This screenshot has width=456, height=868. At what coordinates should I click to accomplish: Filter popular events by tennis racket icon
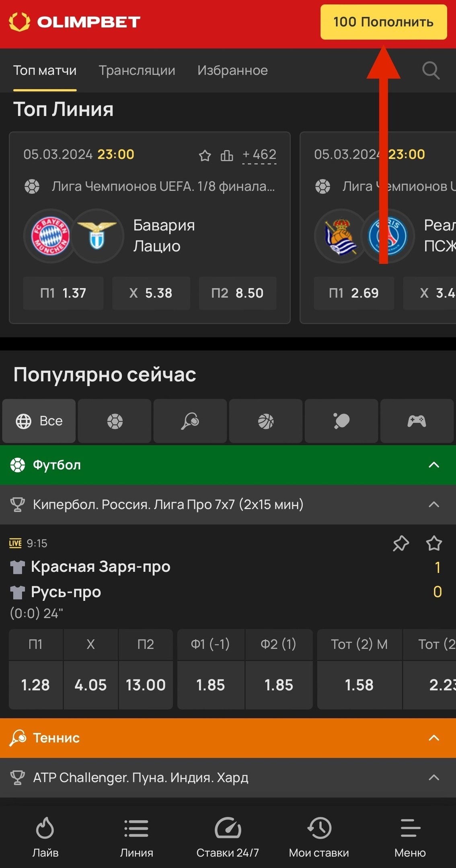[x=190, y=421]
